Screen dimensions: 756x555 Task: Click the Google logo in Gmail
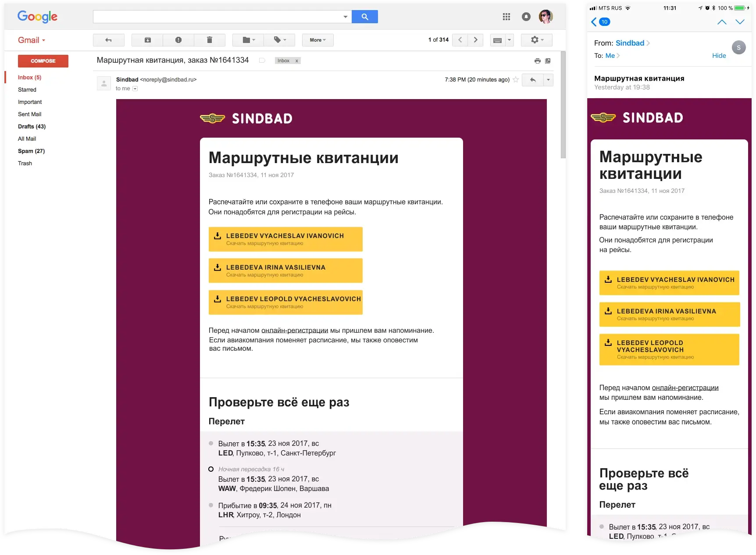coord(37,17)
